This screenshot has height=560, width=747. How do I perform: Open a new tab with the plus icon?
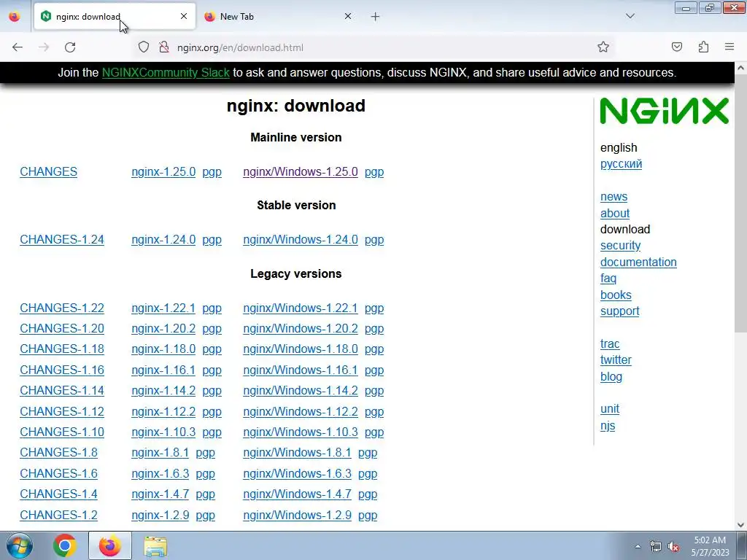click(x=376, y=17)
